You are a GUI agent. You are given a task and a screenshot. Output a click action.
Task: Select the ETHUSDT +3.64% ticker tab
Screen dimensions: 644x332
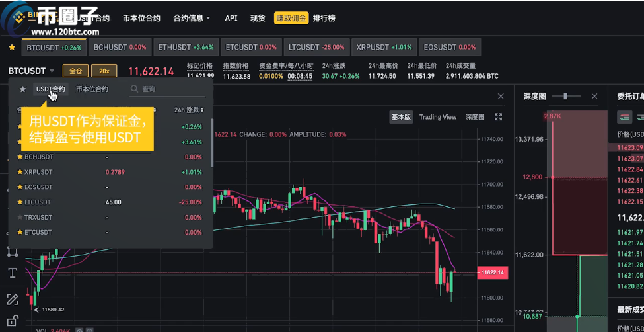click(186, 48)
